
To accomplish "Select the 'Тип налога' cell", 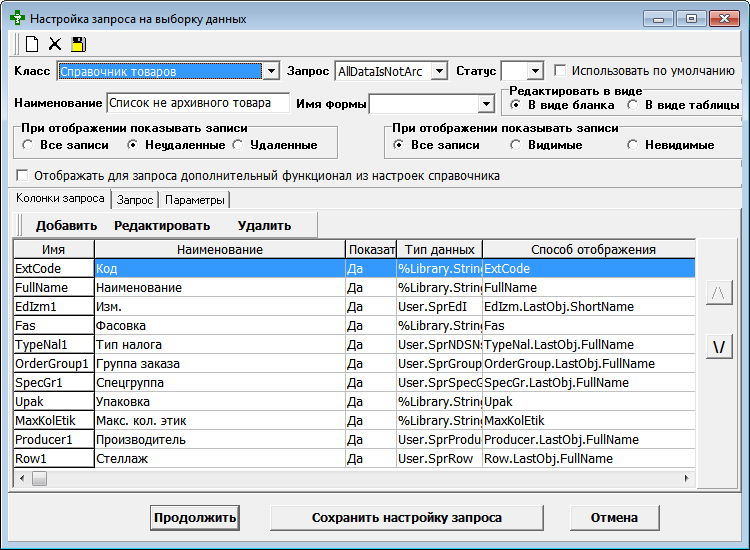I will pos(220,345).
